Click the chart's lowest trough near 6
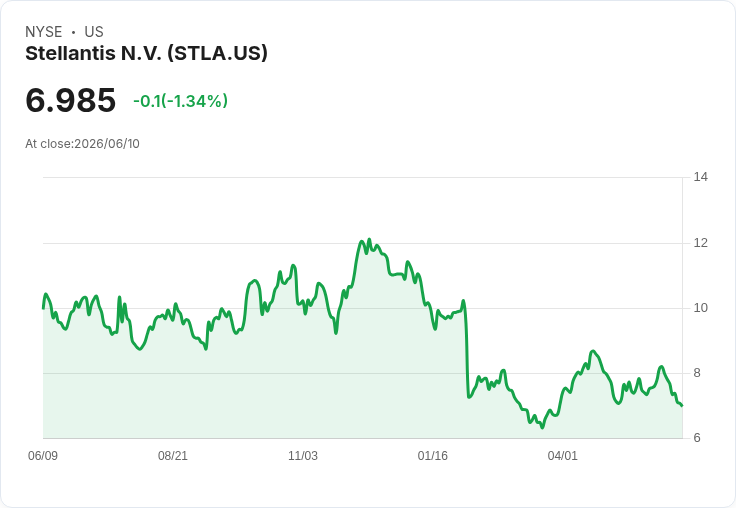736x508 pixels. [x=542, y=427]
